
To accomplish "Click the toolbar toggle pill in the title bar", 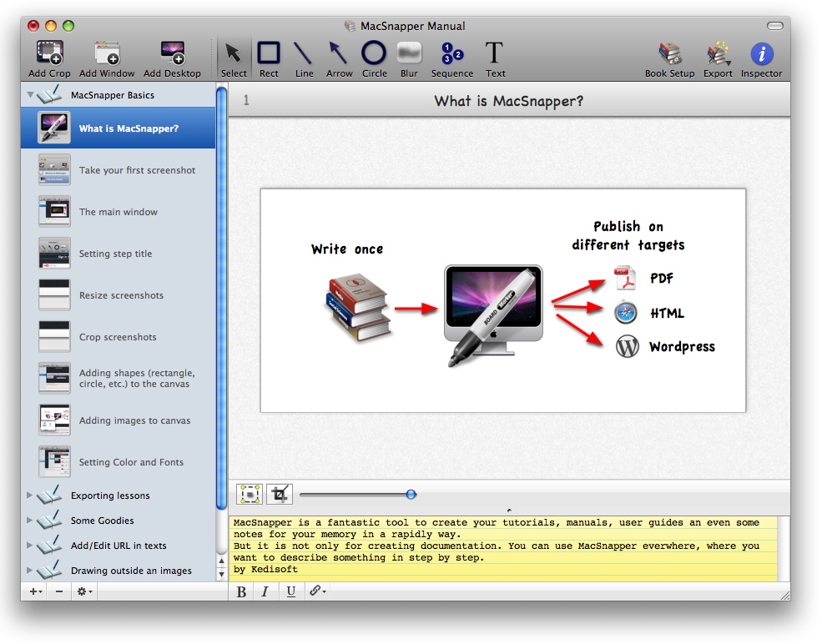I will [x=774, y=26].
